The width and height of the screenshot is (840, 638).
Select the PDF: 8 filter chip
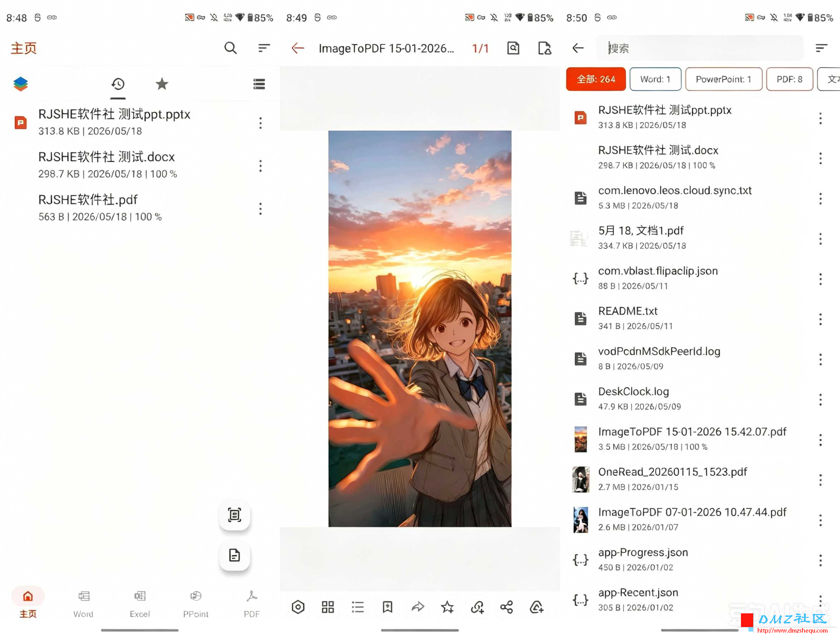coord(790,79)
